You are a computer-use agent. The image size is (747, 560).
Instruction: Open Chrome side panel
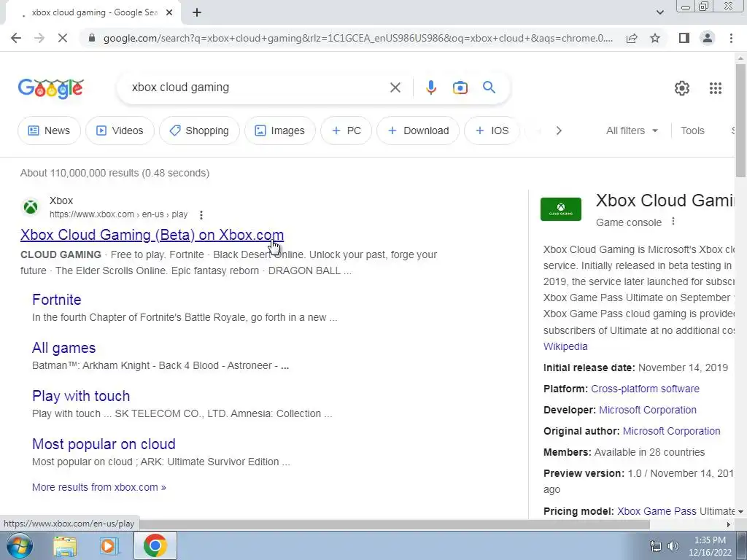click(x=684, y=38)
